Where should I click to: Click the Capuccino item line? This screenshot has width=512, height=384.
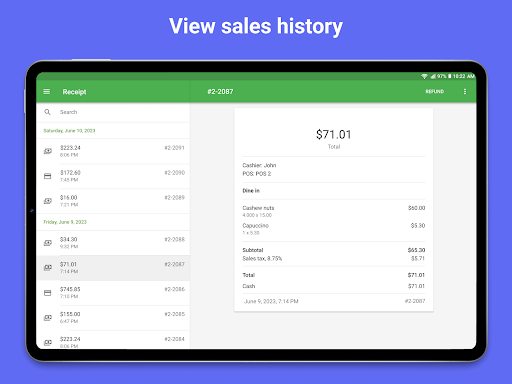tap(334, 229)
